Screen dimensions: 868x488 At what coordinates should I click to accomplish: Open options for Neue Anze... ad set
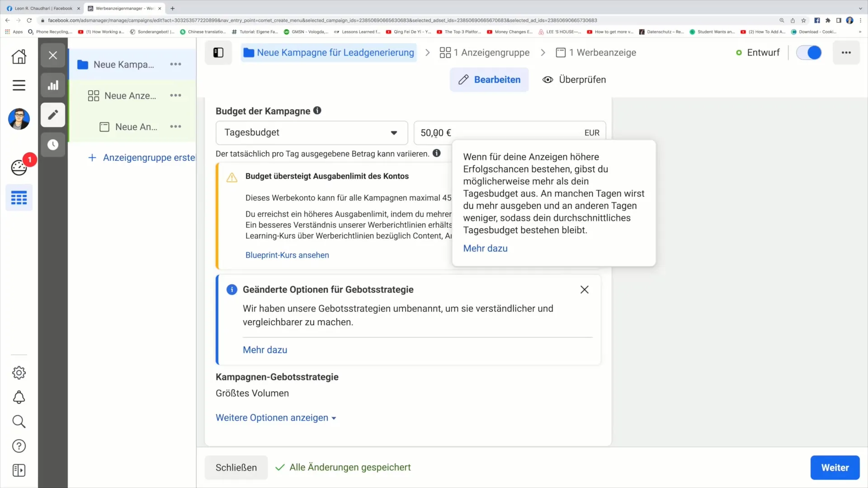(175, 95)
